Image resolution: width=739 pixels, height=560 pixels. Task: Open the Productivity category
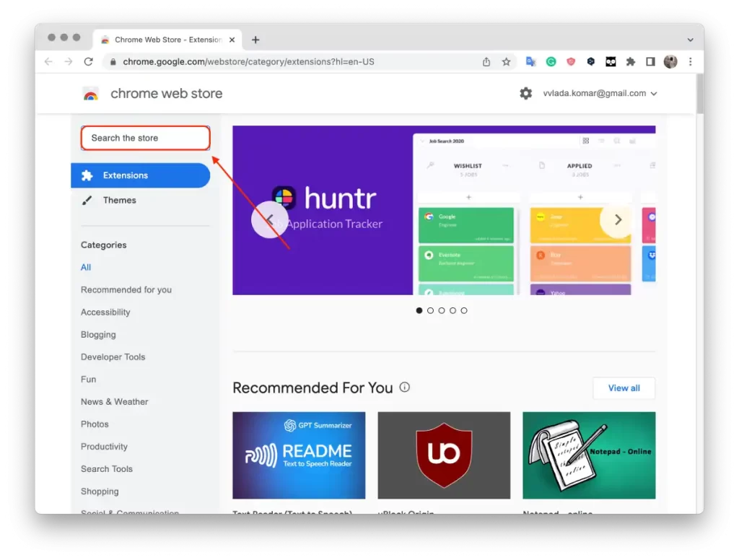point(104,447)
